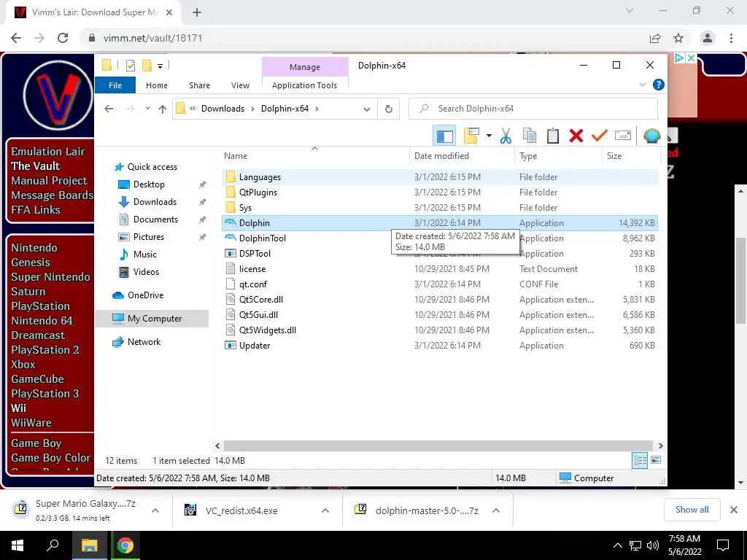Click the Explorer help question mark icon
The height and width of the screenshot is (560, 747).
659,85
